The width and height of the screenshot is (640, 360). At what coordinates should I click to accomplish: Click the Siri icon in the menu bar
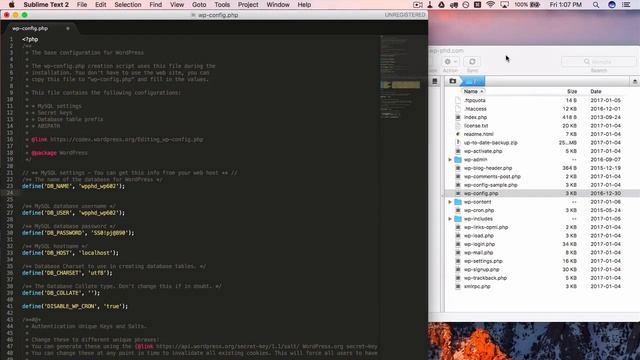611,5
